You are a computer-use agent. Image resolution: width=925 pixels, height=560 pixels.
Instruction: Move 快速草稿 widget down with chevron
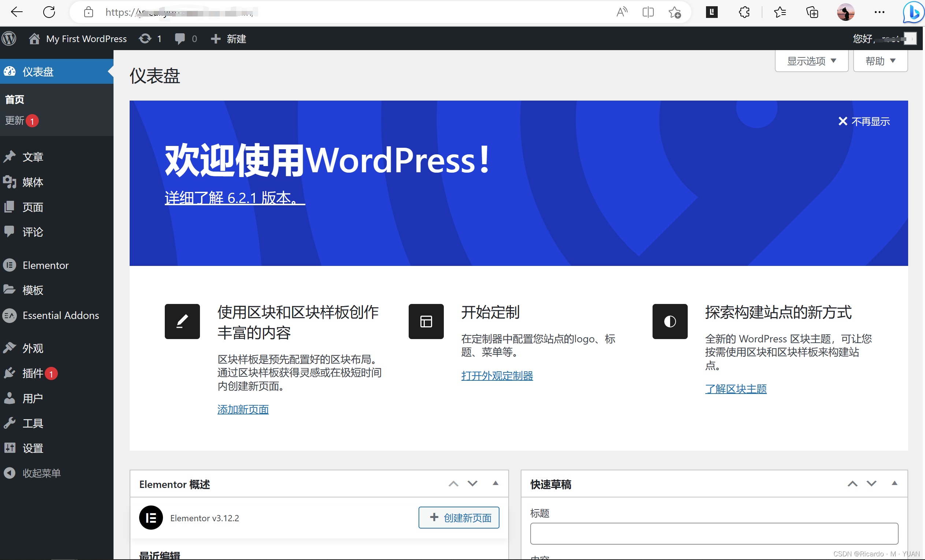tap(871, 484)
